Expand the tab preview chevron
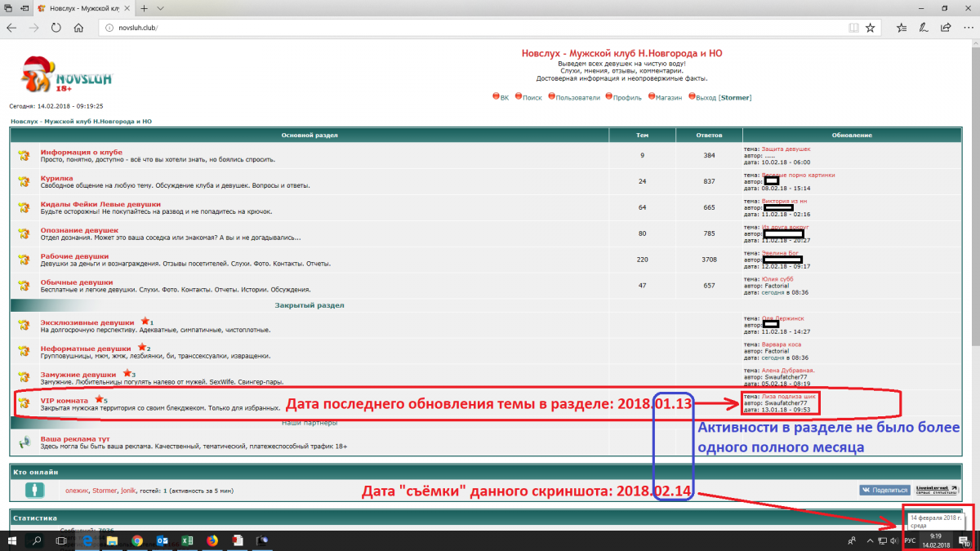 coord(161,7)
